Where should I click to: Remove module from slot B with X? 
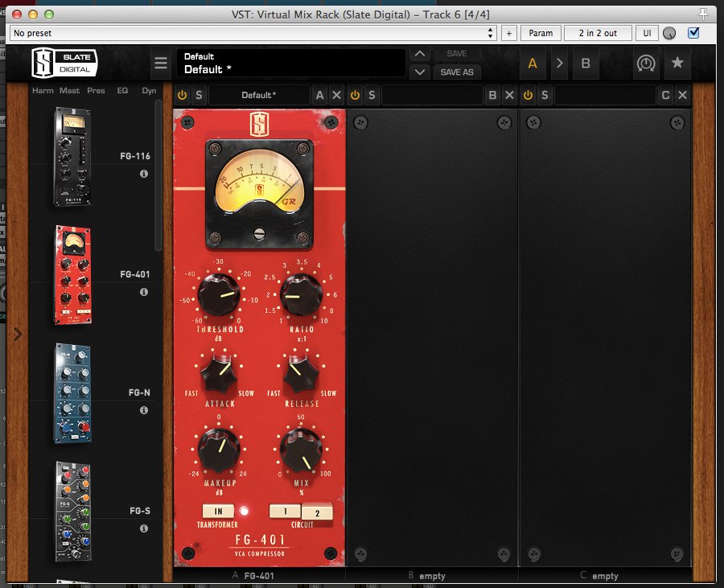point(509,95)
